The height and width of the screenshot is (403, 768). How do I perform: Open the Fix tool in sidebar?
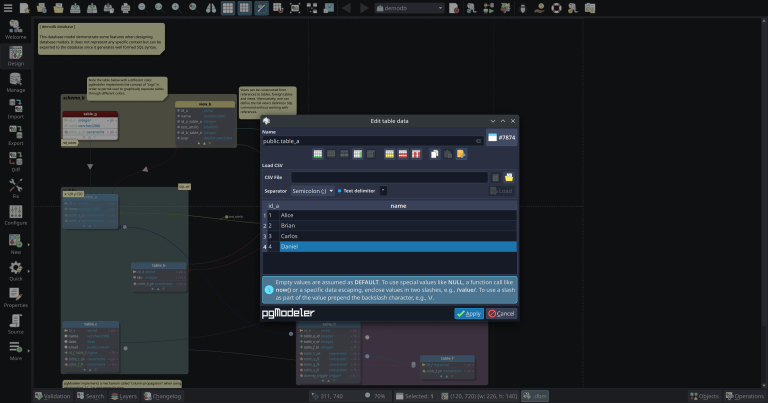click(16, 189)
